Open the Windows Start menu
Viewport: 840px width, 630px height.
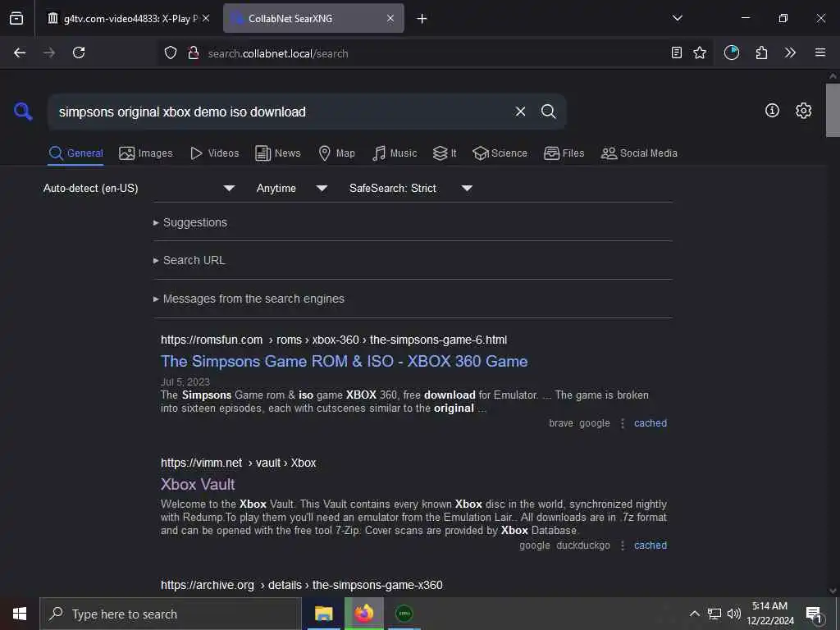20,614
